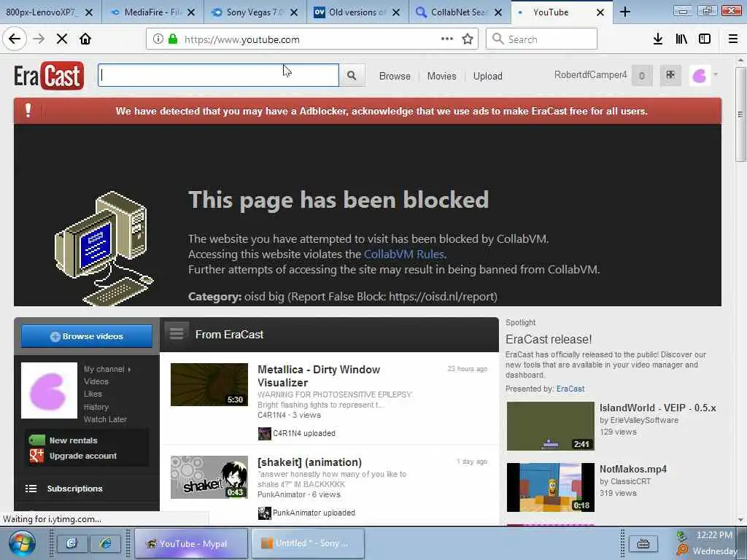
Task: Switch to Untitled Sony Vegas taskbar window
Action: coord(307,543)
